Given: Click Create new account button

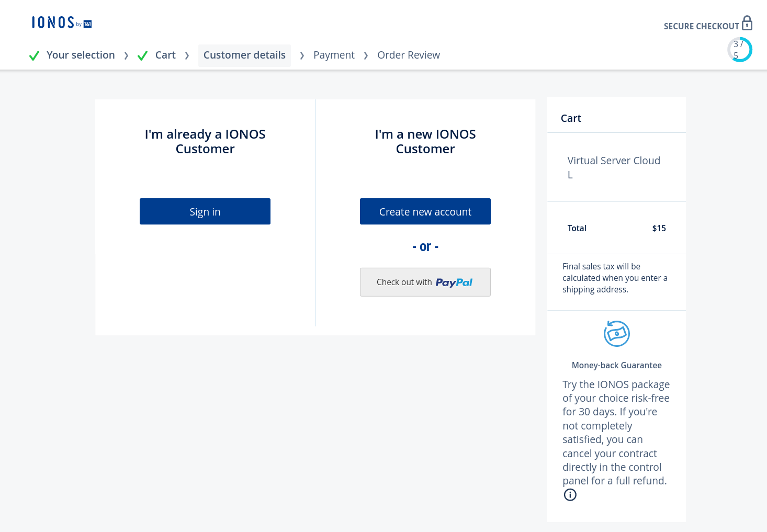Looking at the screenshot, I should tap(425, 211).
